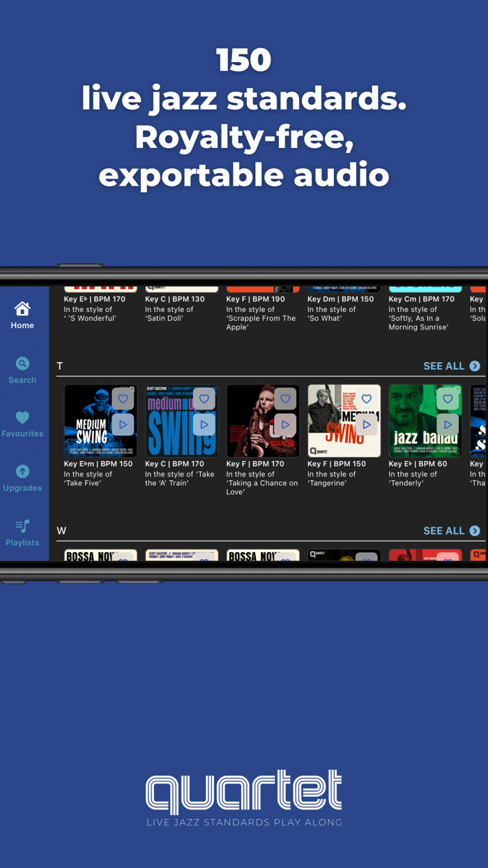Screen dimensions: 488x868
Task: Click the arrow icon beside W section SEE ALL
Action: tap(475, 531)
